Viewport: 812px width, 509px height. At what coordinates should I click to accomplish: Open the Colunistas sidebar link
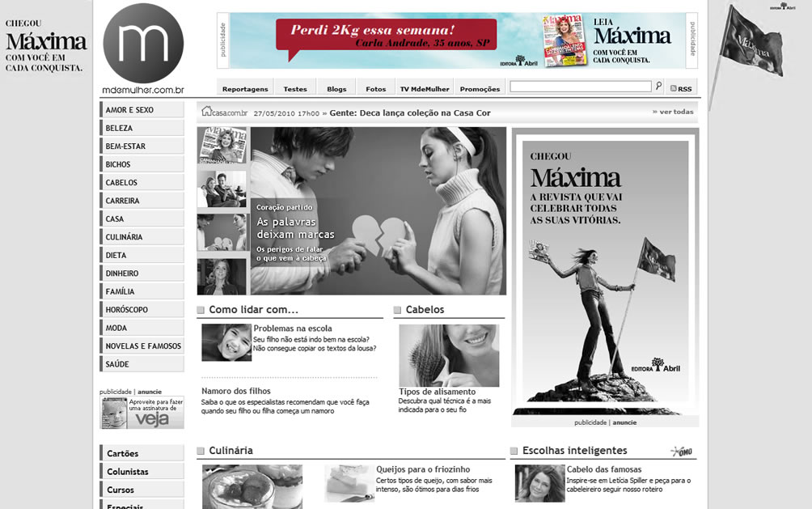(142, 471)
